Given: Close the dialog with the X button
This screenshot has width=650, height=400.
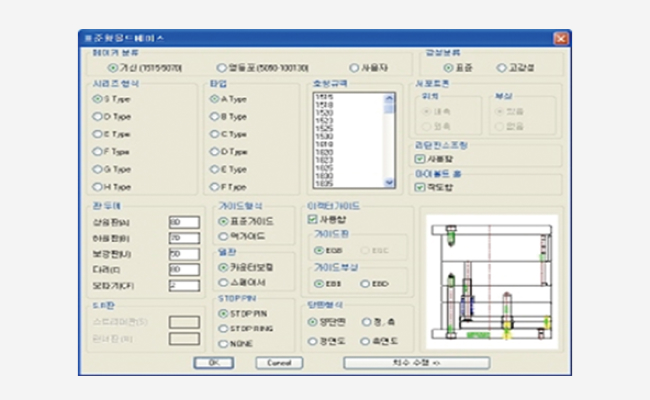Looking at the screenshot, I should coord(560,38).
